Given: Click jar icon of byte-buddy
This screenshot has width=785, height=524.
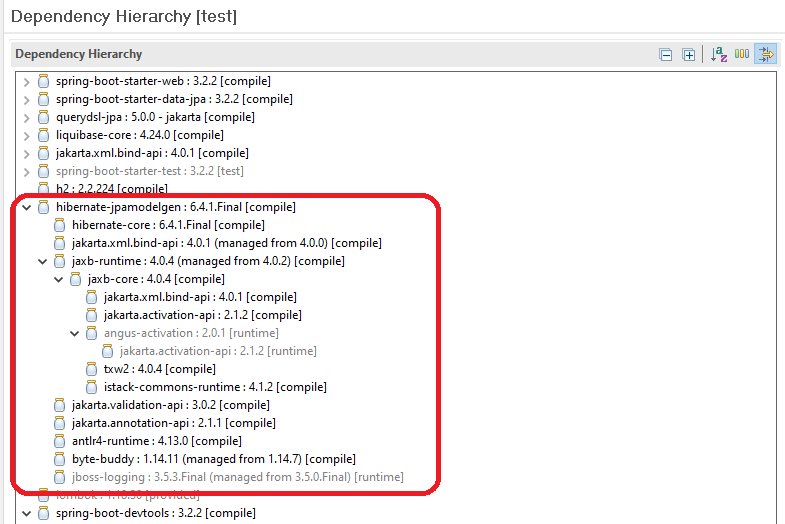Looking at the screenshot, I should click(x=60, y=459).
